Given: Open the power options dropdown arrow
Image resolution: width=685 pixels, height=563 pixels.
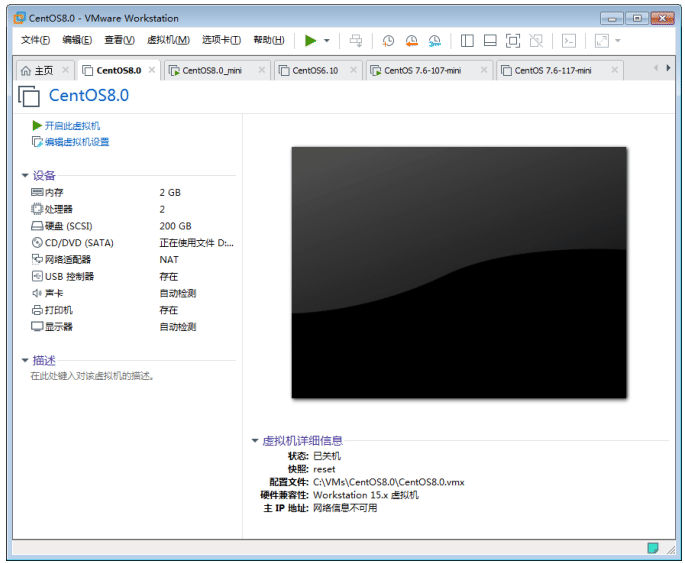Looking at the screenshot, I should (x=327, y=41).
